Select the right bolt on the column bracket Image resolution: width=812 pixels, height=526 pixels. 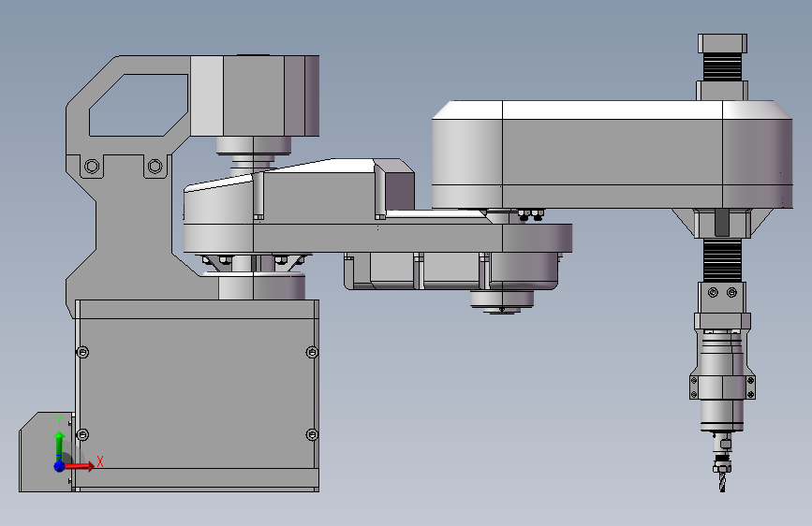pos(155,167)
